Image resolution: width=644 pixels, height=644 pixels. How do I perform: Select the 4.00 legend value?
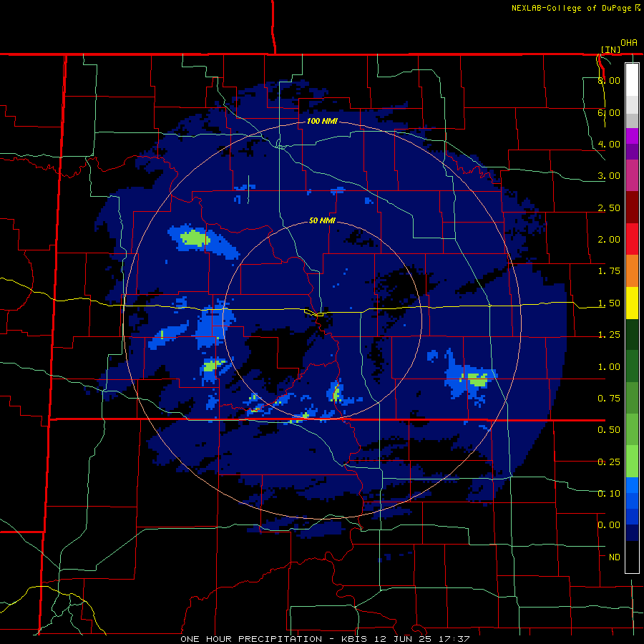[x=609, y=144]
